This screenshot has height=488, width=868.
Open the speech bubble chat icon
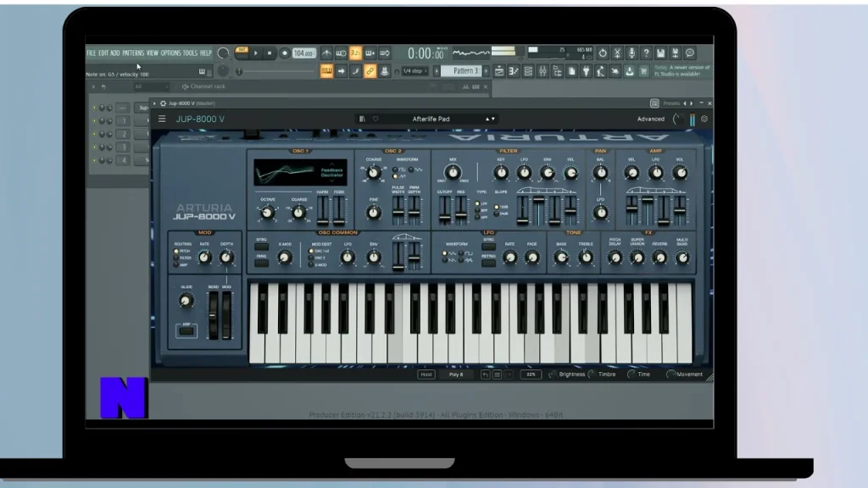pos(690,53)
